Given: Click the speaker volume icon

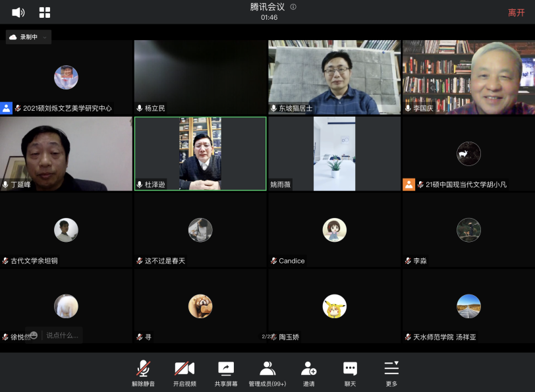Looking at the screenshot, I should pos(18,13).
